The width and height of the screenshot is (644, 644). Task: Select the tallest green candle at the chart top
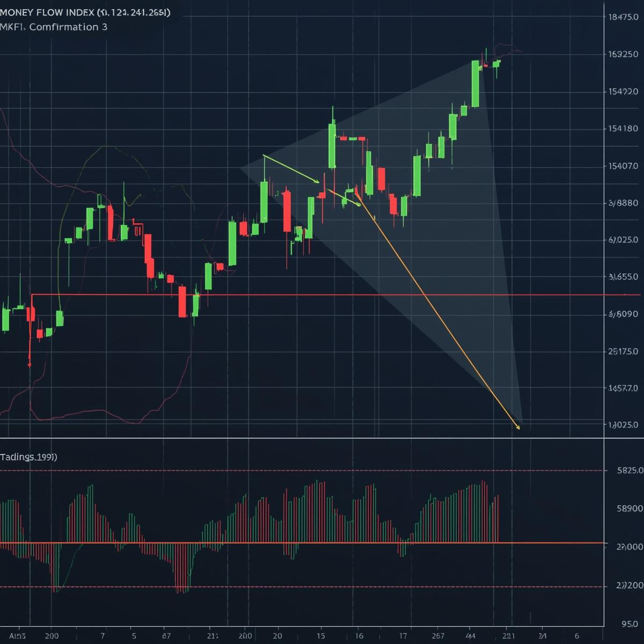(475, 84)
